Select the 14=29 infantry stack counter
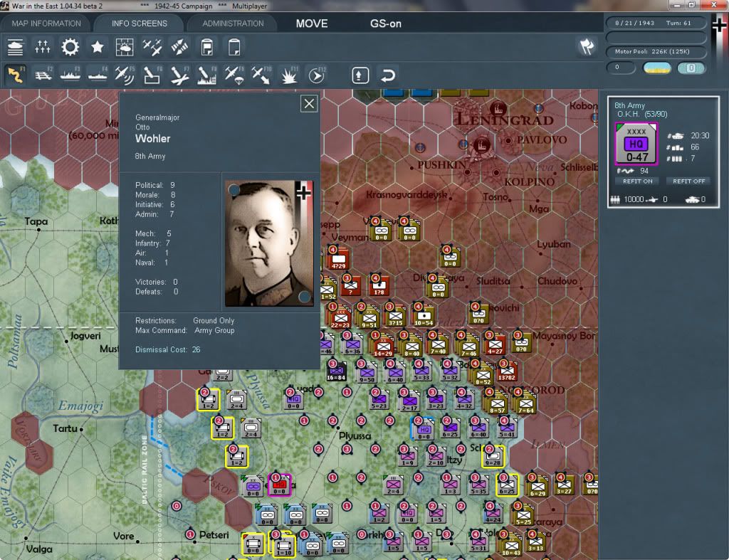The height and width of the screenshot is (560, 729). click(382, 345)
